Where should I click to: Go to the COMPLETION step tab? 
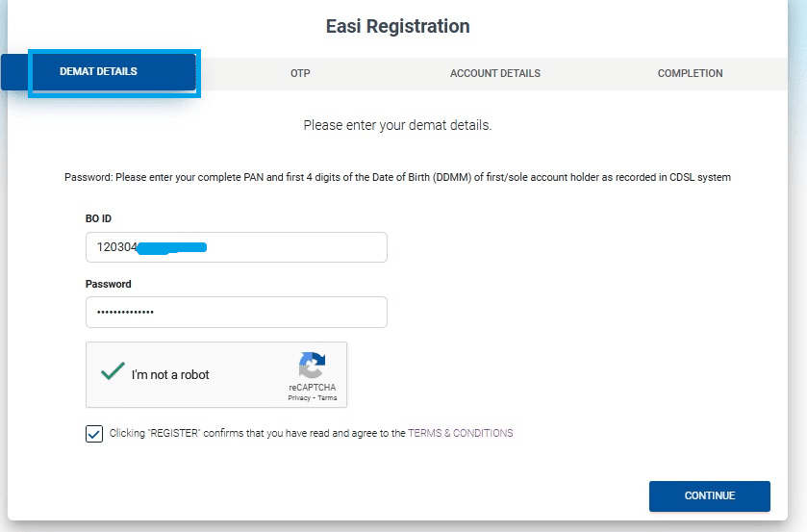click(690, 73)
